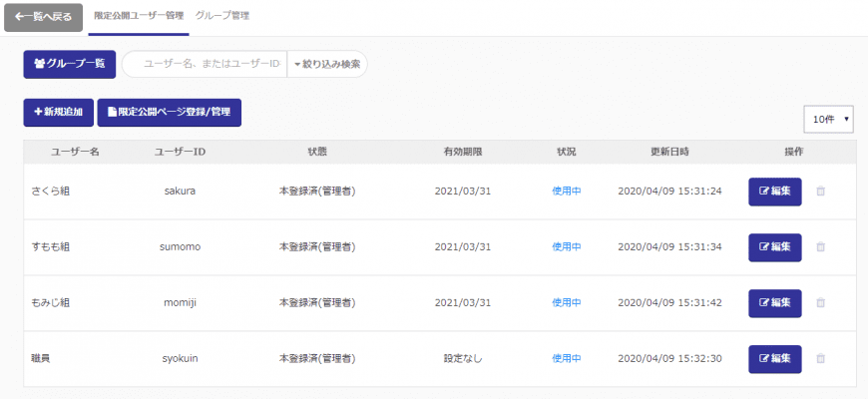Switch to the グループ管理 tab

pos(222,16)
